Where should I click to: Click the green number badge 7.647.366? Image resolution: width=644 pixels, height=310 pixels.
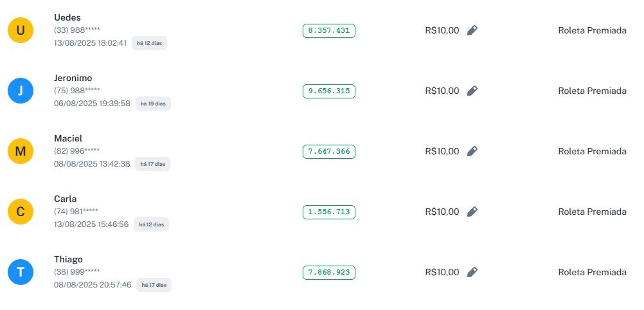[329, 151]
